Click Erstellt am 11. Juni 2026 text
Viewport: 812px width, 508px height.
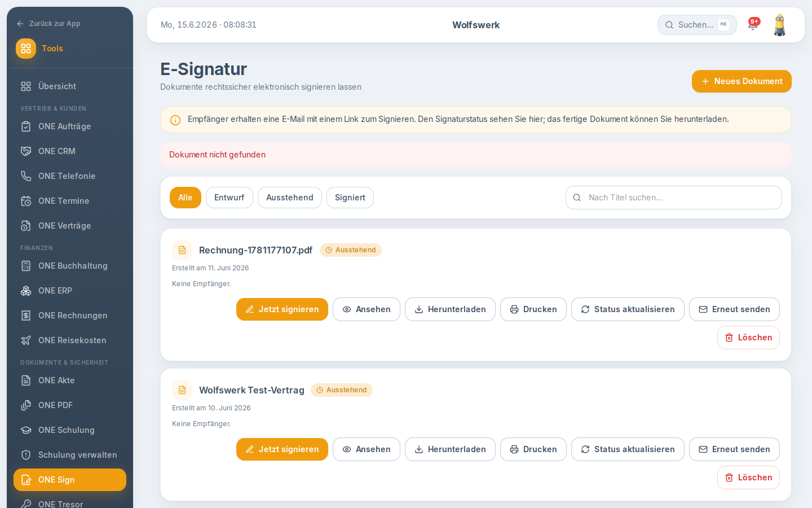pyautogui.click(x=210, y=268)
